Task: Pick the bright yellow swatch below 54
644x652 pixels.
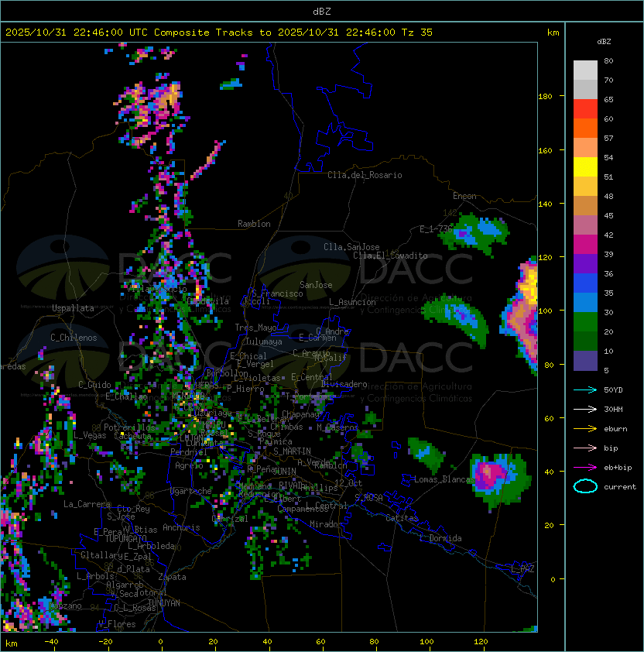Action: [585, 167]
